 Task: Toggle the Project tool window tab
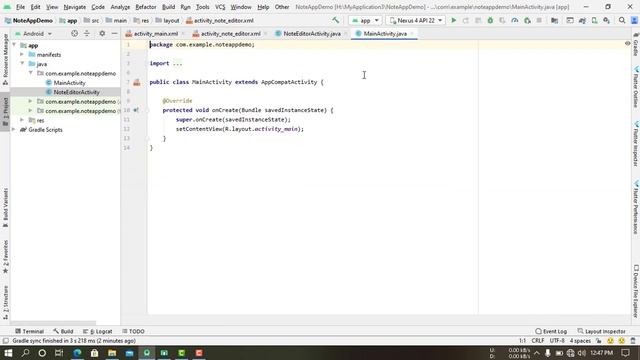(5, 111)
